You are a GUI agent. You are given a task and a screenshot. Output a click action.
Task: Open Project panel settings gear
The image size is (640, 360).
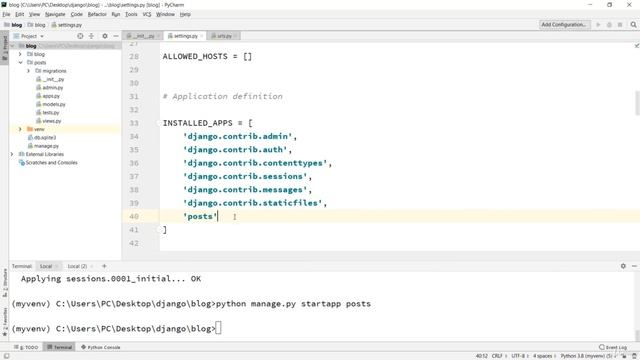[105, 36]
